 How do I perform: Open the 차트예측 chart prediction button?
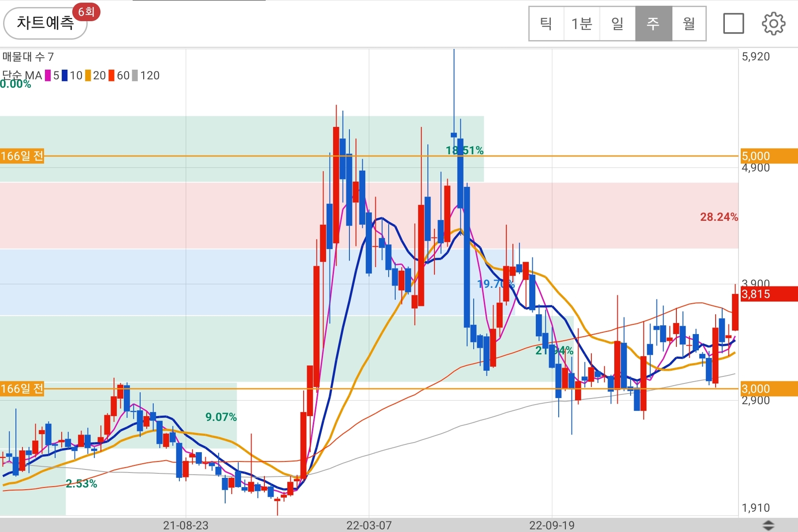tap(45, 23)
